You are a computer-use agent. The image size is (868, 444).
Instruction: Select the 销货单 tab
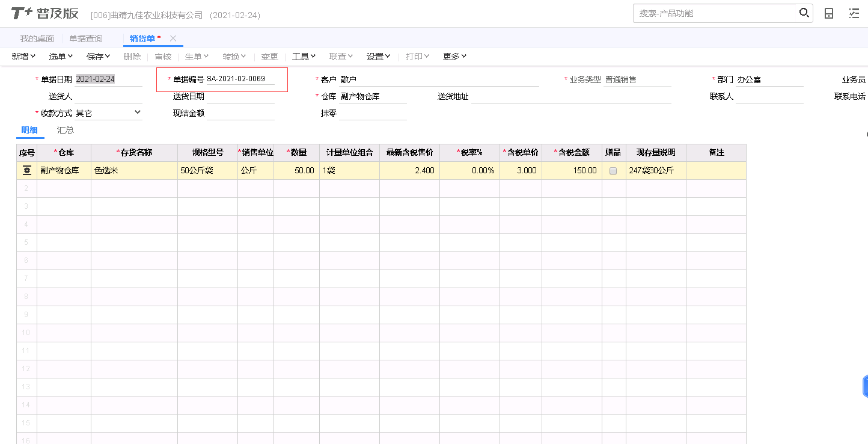click(142, 39)
